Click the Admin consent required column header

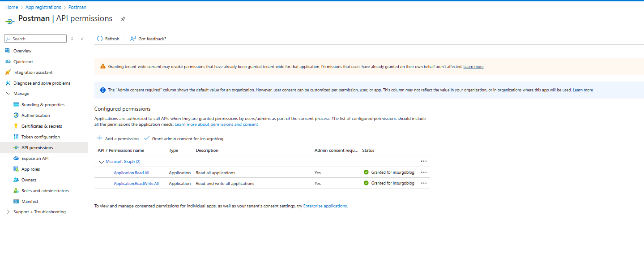[x=337, y=151]
